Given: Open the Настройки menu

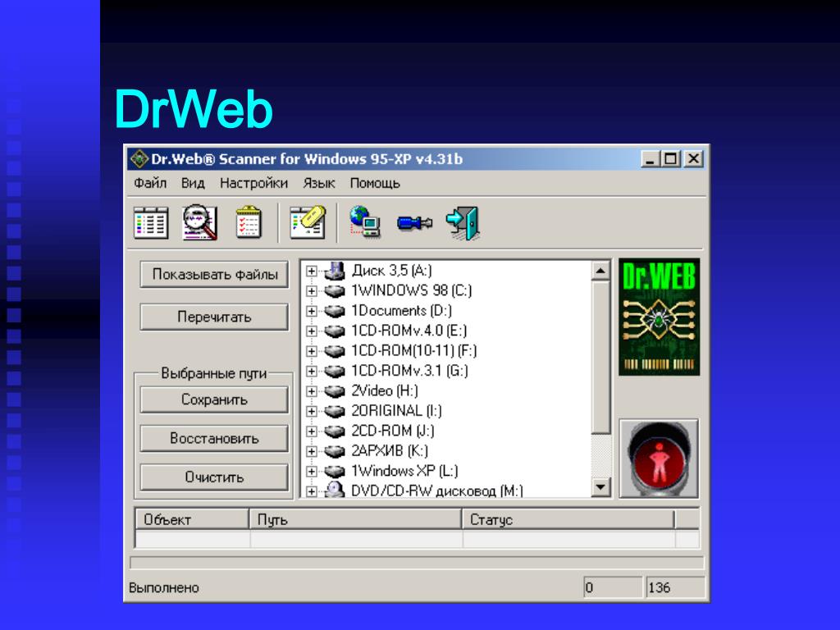Looking at the screenshot, I should (x=254, y=183).
